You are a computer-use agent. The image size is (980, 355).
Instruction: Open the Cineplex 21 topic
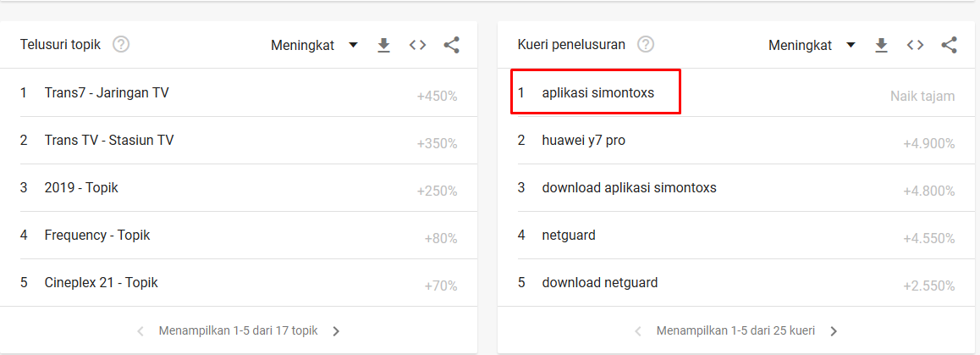(101, 282)
